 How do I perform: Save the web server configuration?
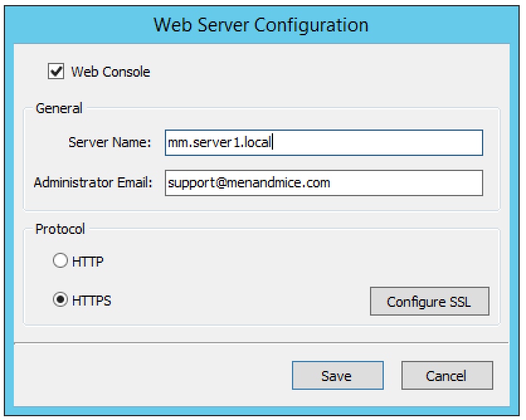click(x=337, y=375)
